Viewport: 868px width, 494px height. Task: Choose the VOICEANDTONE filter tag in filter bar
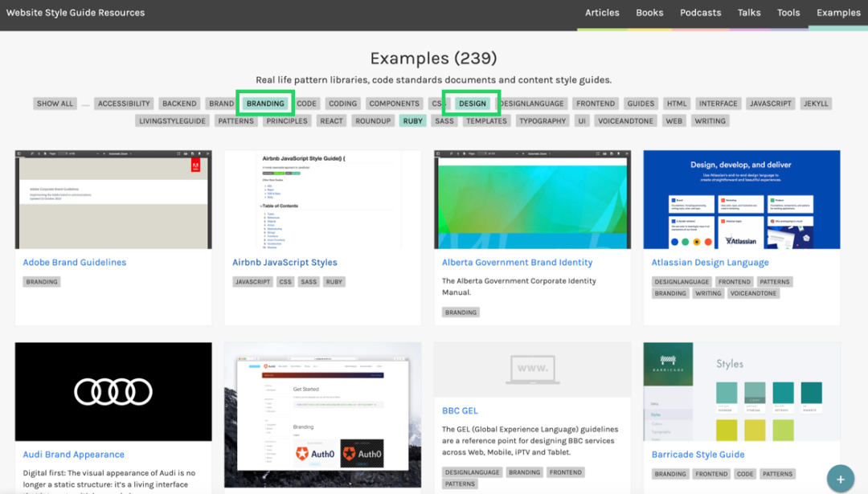click(626, 121)
